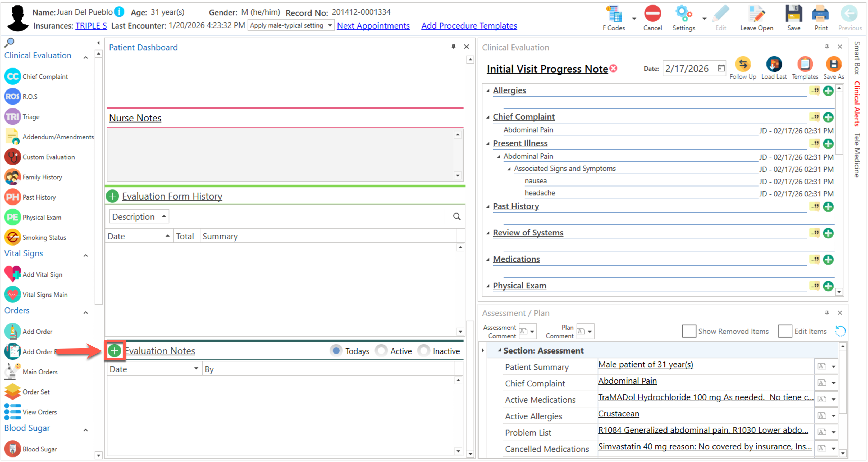The width and height of the screenshot is (868, 462).
Task: Click the green plus beside Evaluation Notes
Action: (114, 351)
